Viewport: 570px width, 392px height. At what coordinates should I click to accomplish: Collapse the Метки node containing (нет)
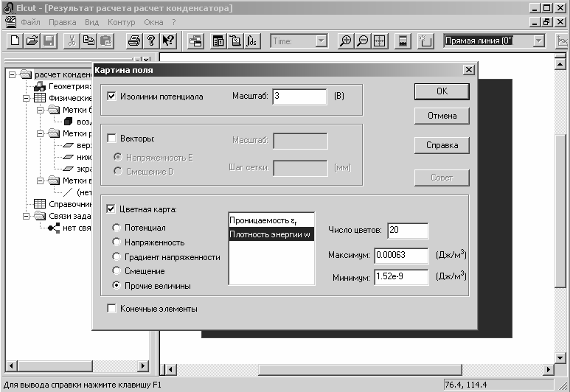pyautogui.click(x=41, y=181)
